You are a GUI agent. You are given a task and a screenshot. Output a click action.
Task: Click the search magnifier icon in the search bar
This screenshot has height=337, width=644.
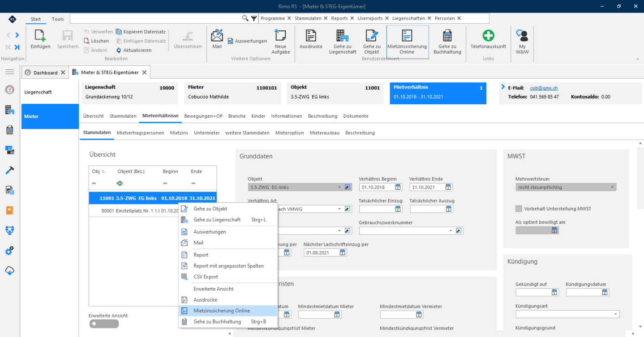click(245, 18)
